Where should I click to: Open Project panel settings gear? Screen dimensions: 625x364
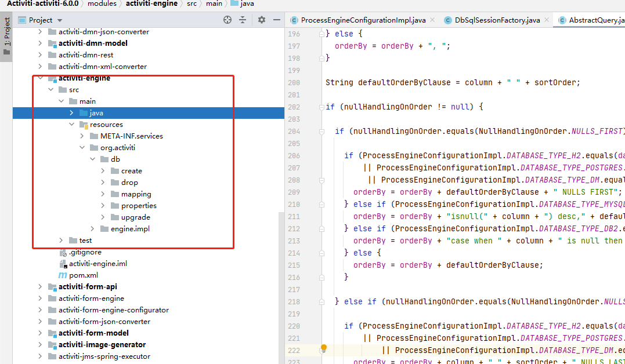point(262,20)
